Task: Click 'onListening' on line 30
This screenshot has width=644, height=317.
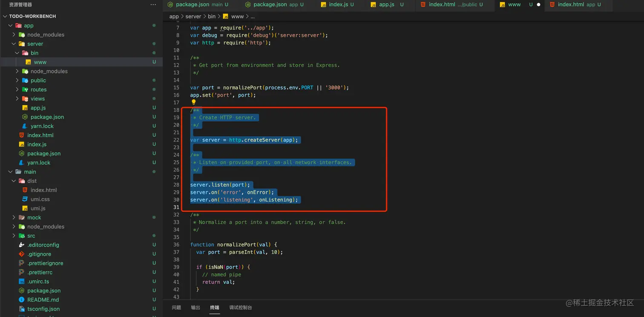Action: click(x=275, y=199)
